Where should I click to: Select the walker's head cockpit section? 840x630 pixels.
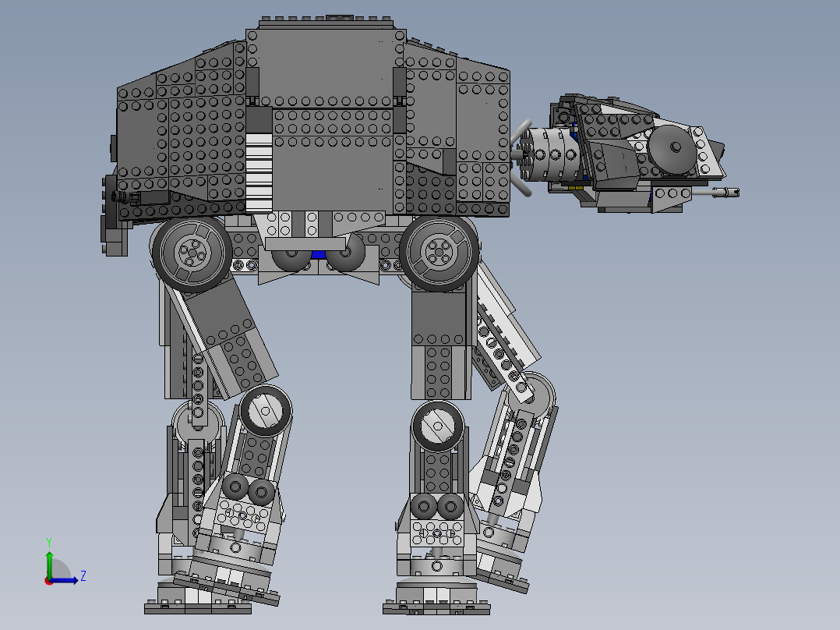[637, 153]
